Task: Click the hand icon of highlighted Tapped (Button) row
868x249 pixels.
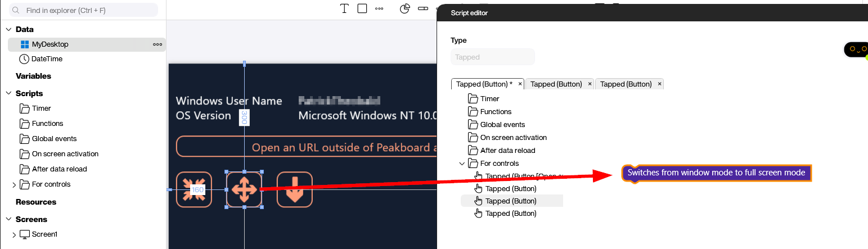Action: pyautogui.click(x=479, y=201)
